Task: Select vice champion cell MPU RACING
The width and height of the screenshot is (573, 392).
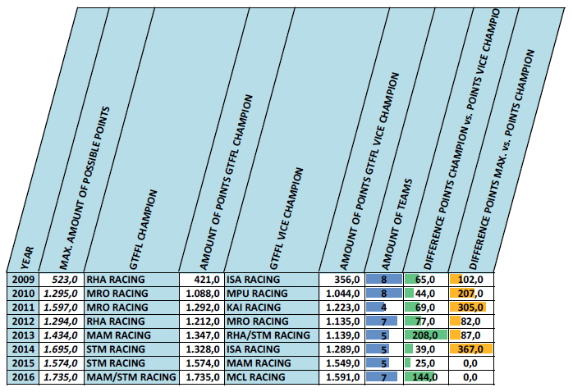Action: [272, 294]
